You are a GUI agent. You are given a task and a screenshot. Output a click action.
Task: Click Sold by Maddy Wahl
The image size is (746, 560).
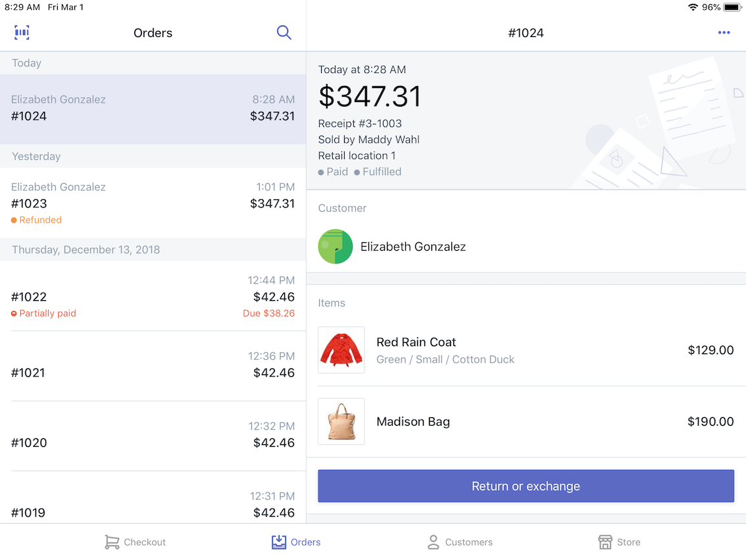pyautogui.click(x=368, y=140)
